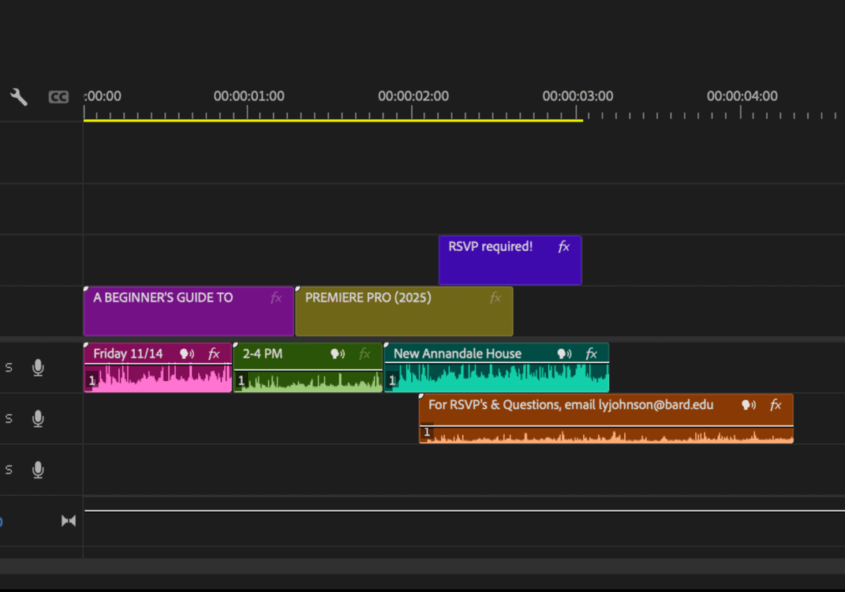Toggle the closed captions CC button
845x592 pixels.
pyautogui.click(x=59, y=97)
